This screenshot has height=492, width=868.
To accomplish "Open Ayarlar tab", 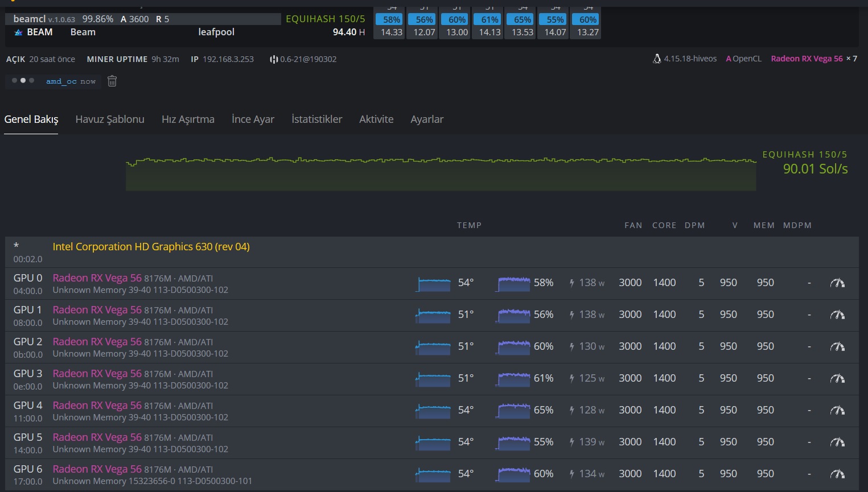I will pyautogui.click(x=427, y=119).
